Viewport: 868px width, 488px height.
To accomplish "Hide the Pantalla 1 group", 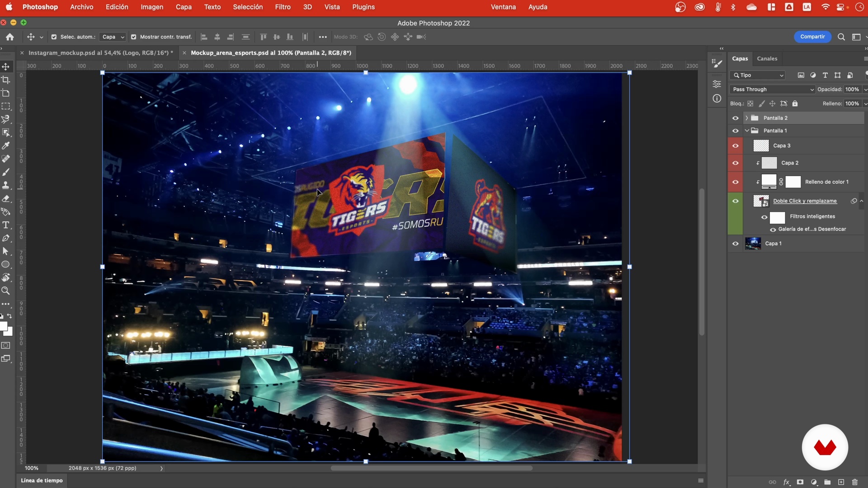I will pos(736,131).
